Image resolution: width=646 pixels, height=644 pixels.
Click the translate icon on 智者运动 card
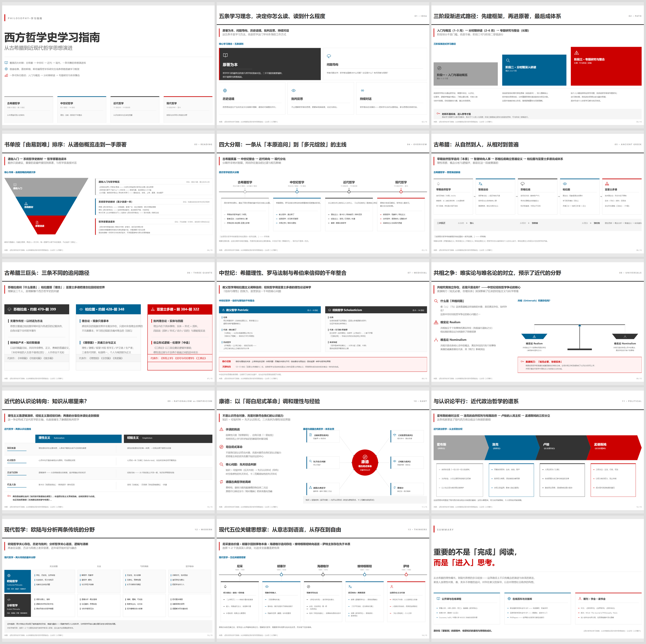click(x=481, y=184)
